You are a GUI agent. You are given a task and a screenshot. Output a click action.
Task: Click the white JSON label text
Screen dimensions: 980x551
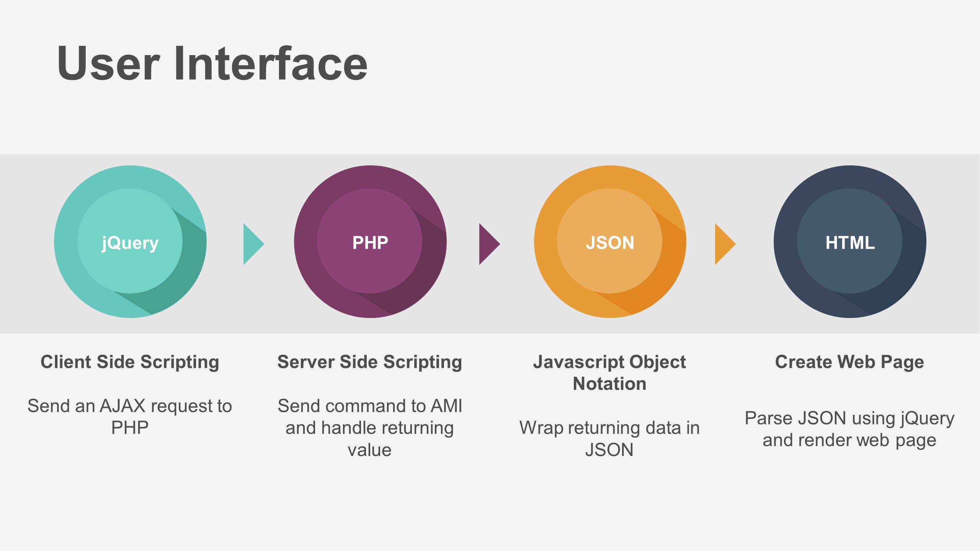610,243
